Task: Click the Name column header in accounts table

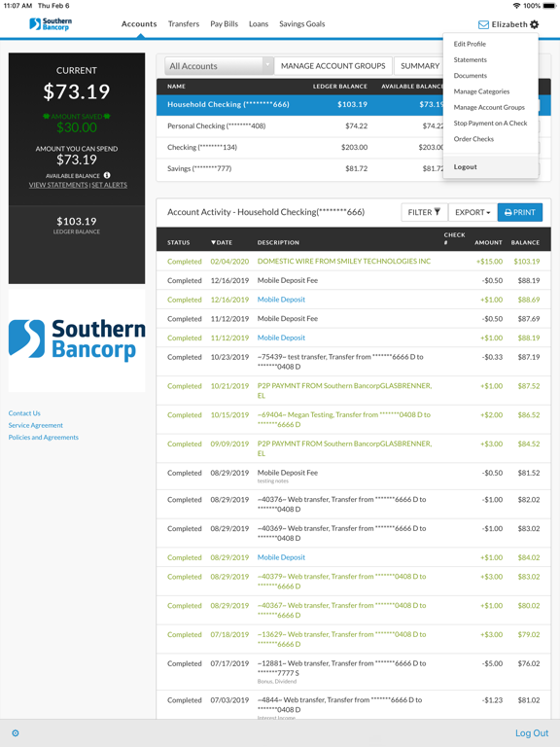Action: [176, 87]
